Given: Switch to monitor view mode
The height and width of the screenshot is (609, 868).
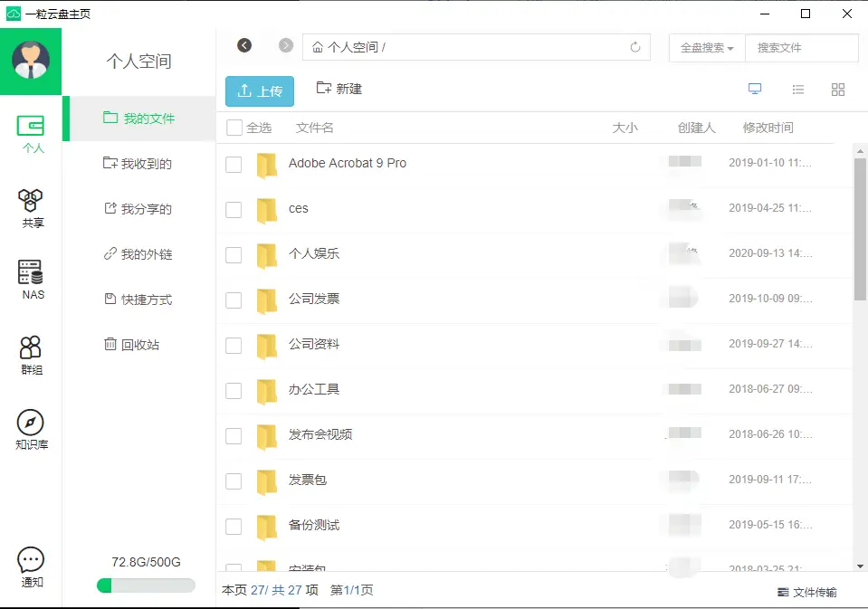Looking at the screenshot, I should point(755,90).
